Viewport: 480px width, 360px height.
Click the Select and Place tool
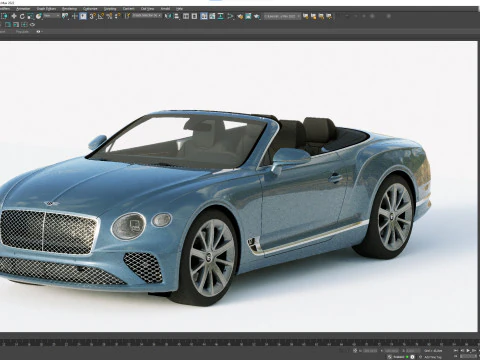pos(38,16)
